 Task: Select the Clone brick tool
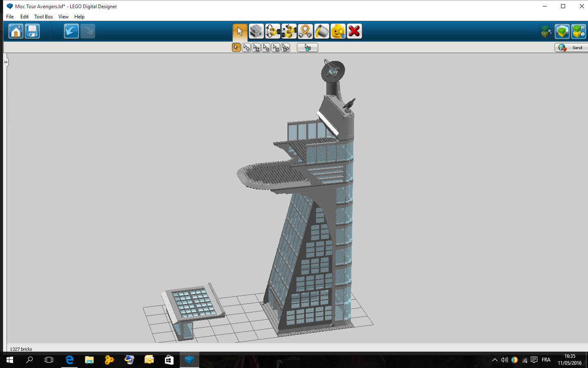point(256,31)
